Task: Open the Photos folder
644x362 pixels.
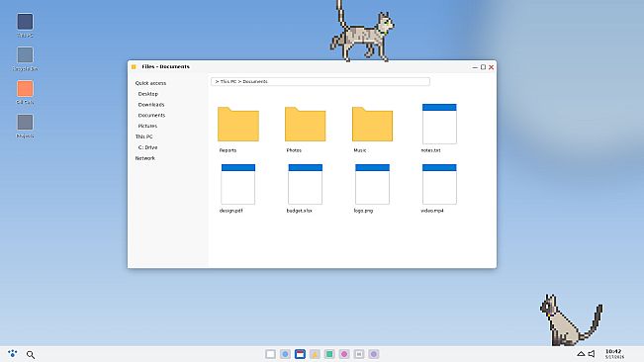Action: (305, 125)
